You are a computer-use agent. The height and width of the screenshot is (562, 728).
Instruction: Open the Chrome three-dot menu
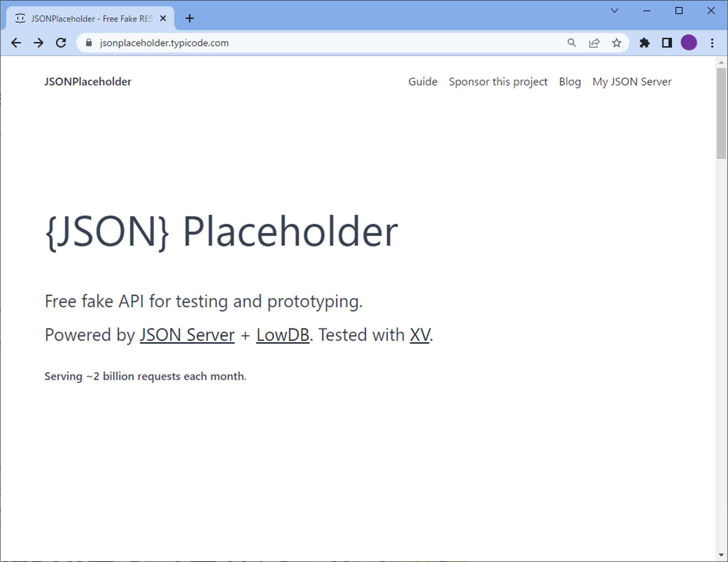712,43
